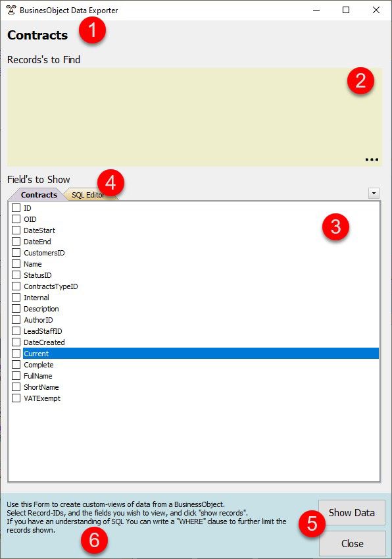Image resolution: width=392 pixels, height=559 pixels.
Task: Check the CustomersID field
Action: (x=16, y=252)
